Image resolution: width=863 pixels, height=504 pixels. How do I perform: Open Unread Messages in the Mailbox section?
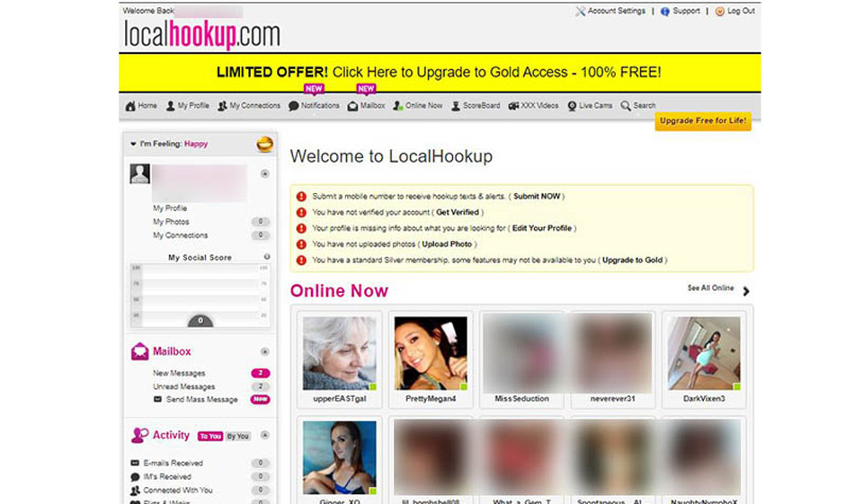click(x=183, y=387)
